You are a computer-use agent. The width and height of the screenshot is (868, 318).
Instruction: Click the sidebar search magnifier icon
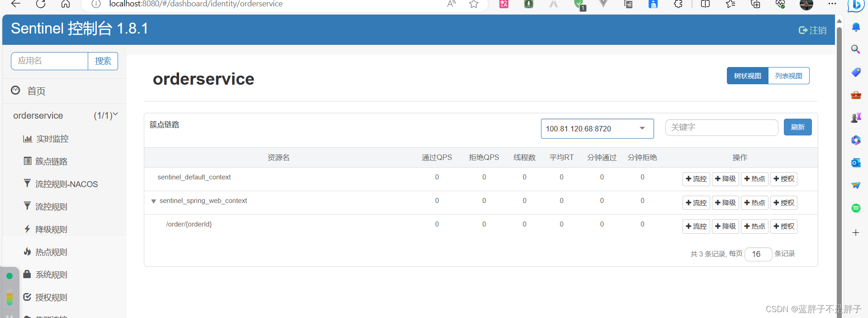click(856, 49)
